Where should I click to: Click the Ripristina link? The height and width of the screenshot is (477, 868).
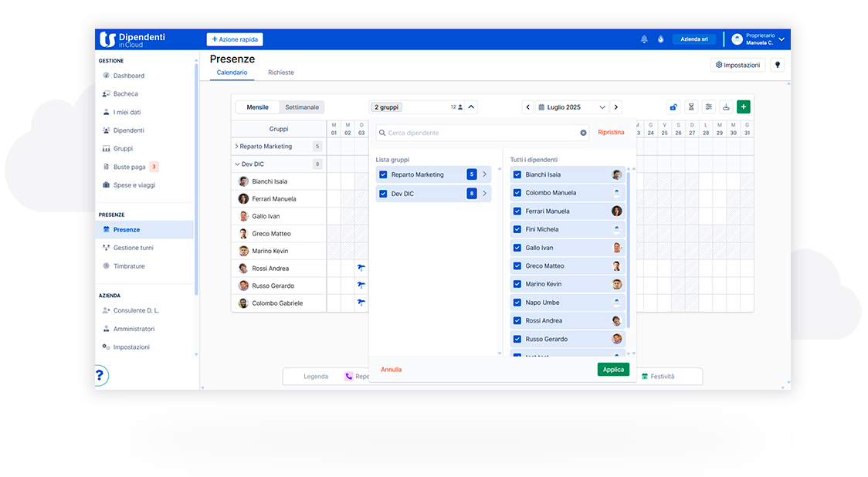(611, 132)
